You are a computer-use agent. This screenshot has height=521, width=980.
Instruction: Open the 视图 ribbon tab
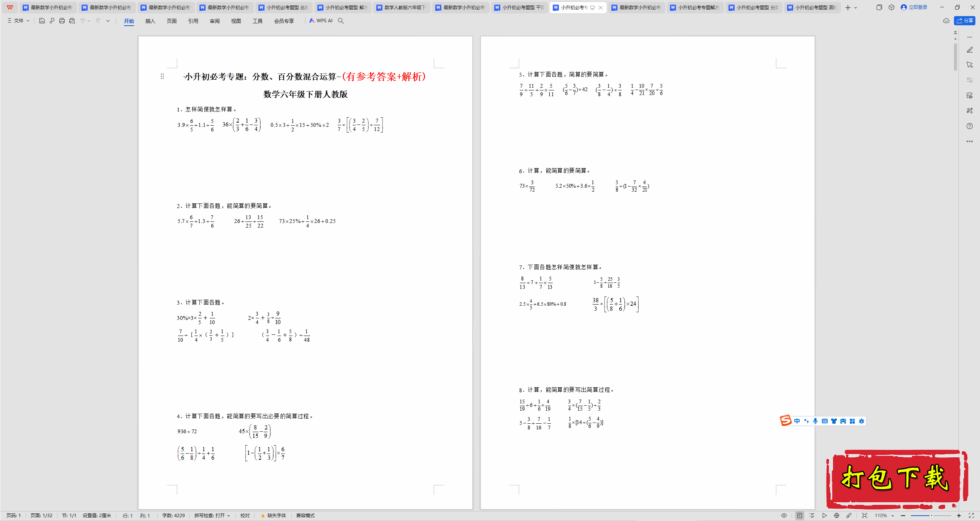click(236, 21)
